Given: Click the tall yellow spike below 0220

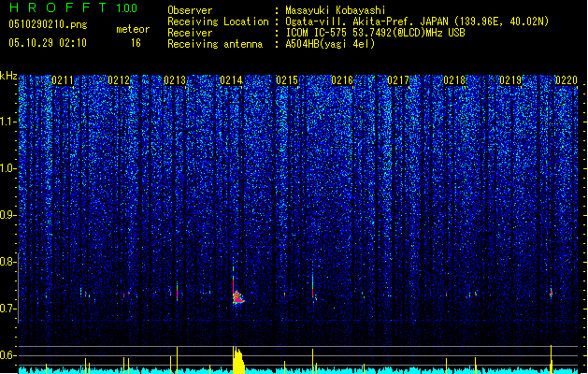Looking at the screenshot, I should (x=552, y=359).
